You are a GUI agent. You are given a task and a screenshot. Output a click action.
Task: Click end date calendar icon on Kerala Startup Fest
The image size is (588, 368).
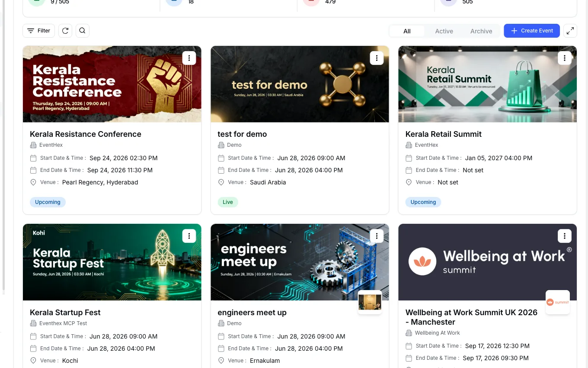click(x=33, y=349)
